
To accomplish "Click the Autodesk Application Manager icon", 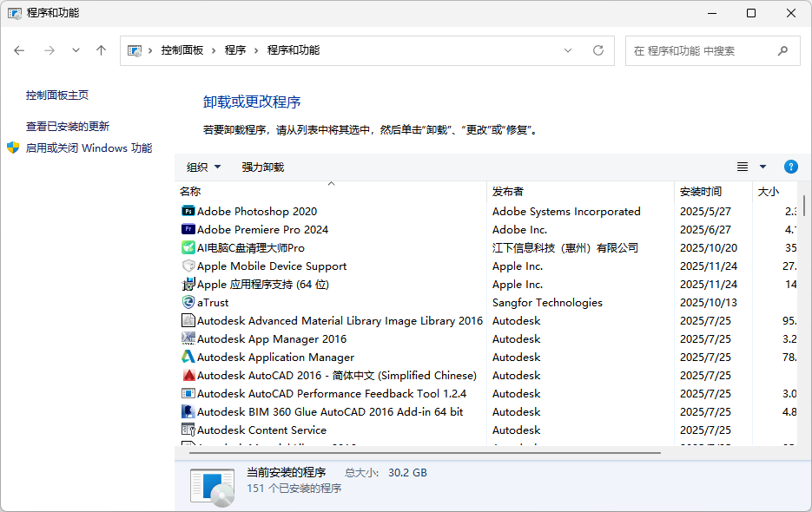I will [x=188, y=358].
